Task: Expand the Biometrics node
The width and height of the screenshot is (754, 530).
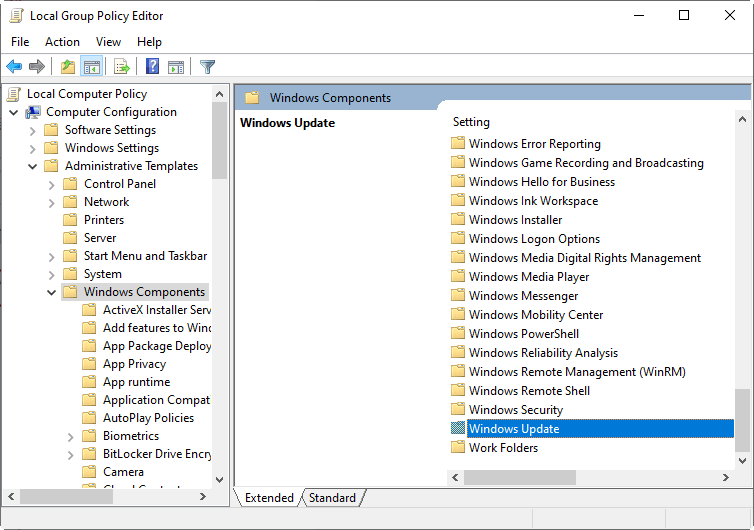Action: tap(71, 437)
